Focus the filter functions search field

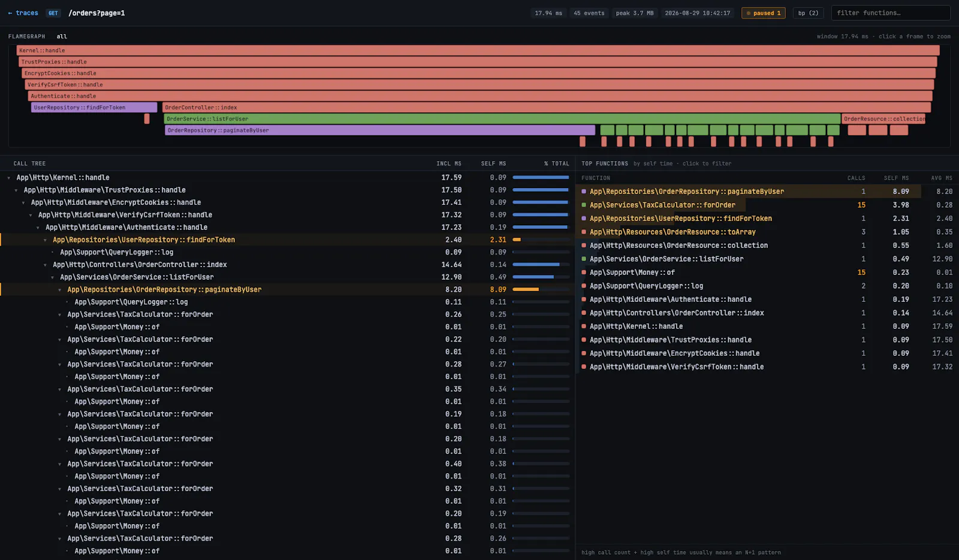tap(890, 13)
